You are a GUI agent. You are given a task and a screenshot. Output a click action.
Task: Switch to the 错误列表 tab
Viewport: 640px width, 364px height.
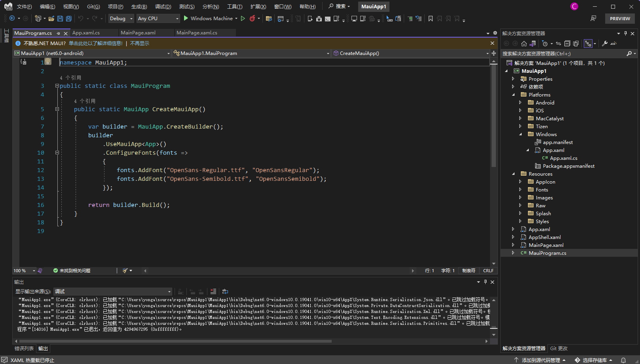pos(24,349)
